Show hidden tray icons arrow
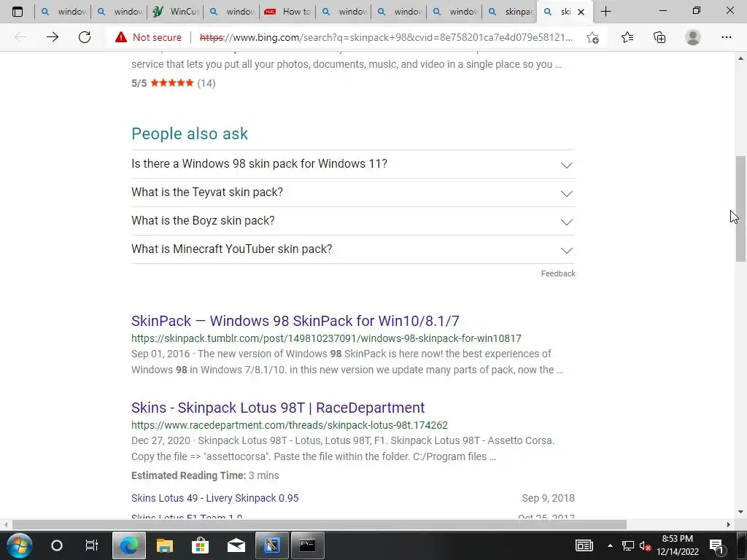 610,545
